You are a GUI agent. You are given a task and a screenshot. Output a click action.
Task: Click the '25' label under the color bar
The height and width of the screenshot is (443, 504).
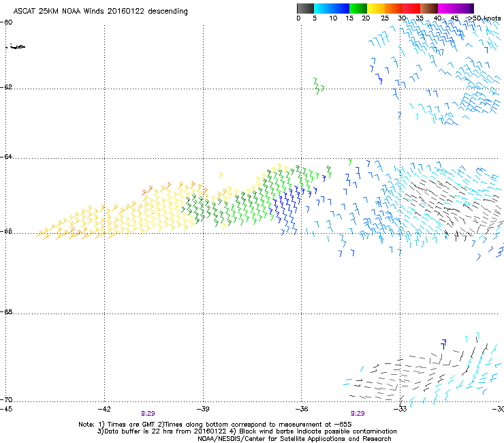pos(385,18)
